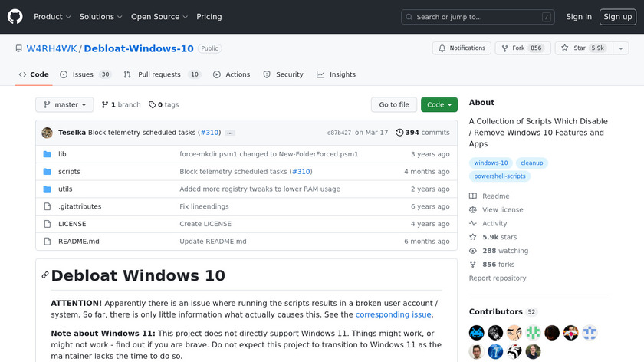
Task: Click the Notifications bell button
Action: click(462, 48)
